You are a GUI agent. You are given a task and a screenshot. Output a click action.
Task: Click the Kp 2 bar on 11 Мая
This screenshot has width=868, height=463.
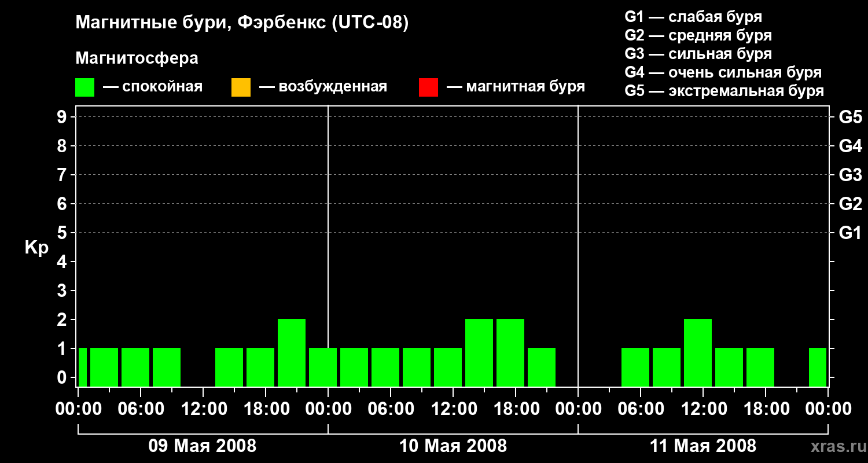click(x=698, y=352)
